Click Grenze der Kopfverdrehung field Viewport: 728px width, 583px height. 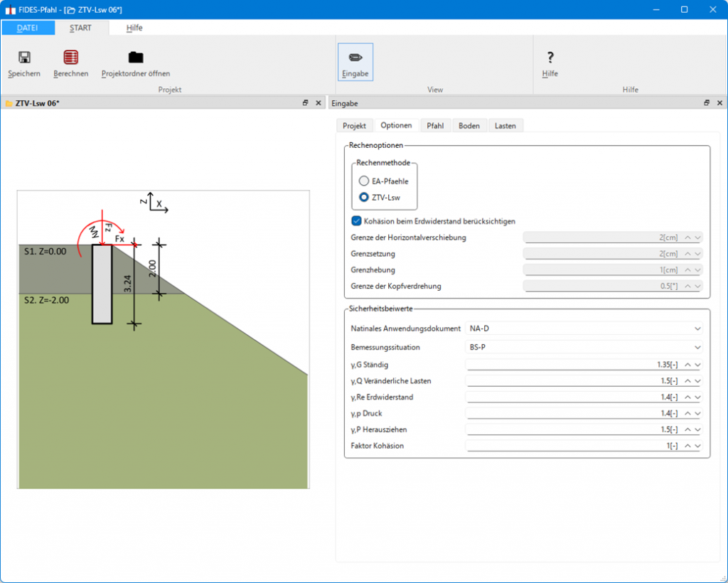(x=612, y=286)
